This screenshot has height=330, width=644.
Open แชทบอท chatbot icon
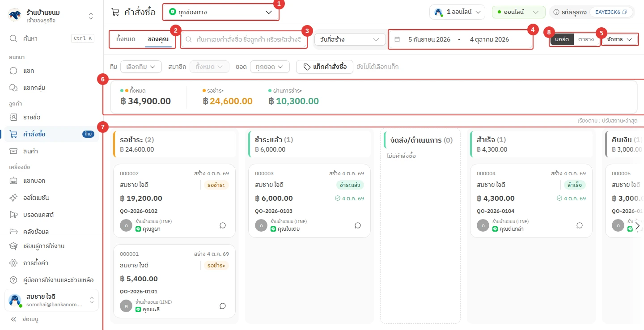(13, 181)
